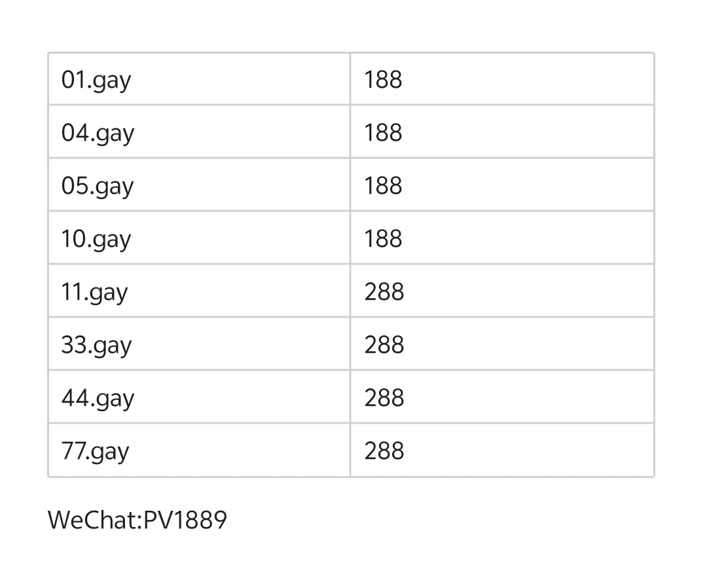Click the 01.gay domain entry
The image size is (707, 588).
click(x=96, y=81)
